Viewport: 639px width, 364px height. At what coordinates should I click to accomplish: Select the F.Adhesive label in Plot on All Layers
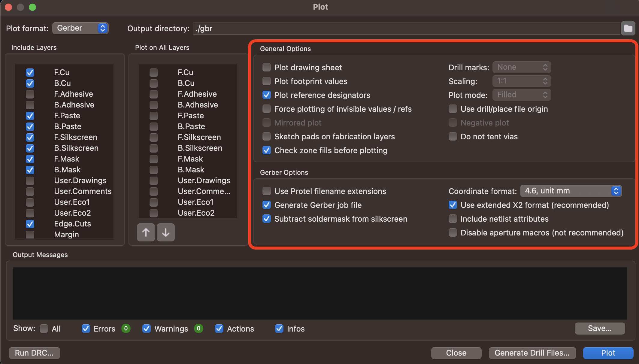point(197,94)
